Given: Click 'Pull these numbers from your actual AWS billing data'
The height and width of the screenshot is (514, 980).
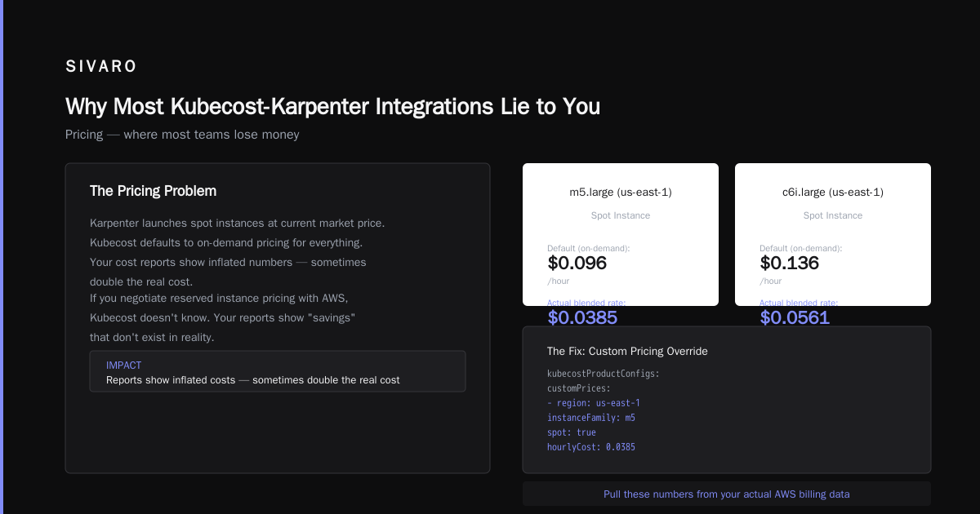Looking at the screenshot, I should [x=727, y=494].
